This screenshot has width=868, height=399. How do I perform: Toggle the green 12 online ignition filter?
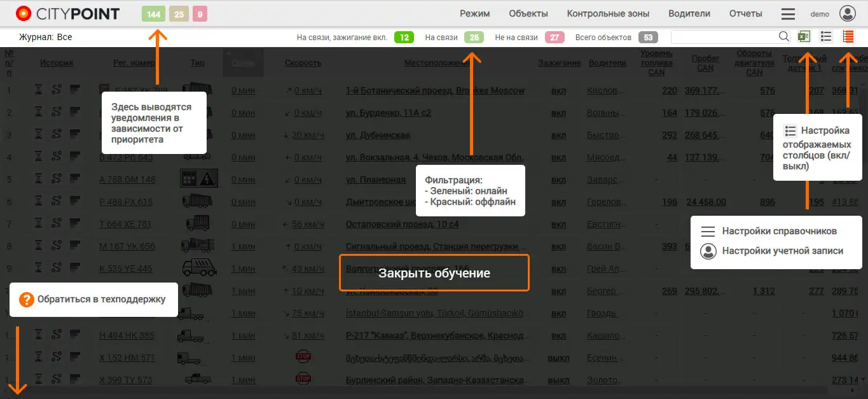pyautogui.click(x=404, y=38)
